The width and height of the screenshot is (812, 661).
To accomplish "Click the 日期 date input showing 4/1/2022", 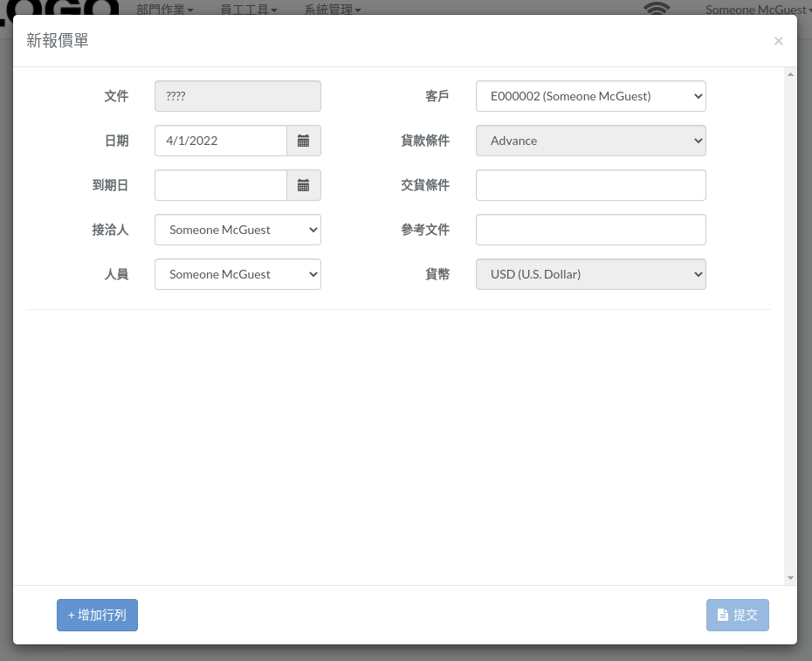I will (221, 141).
